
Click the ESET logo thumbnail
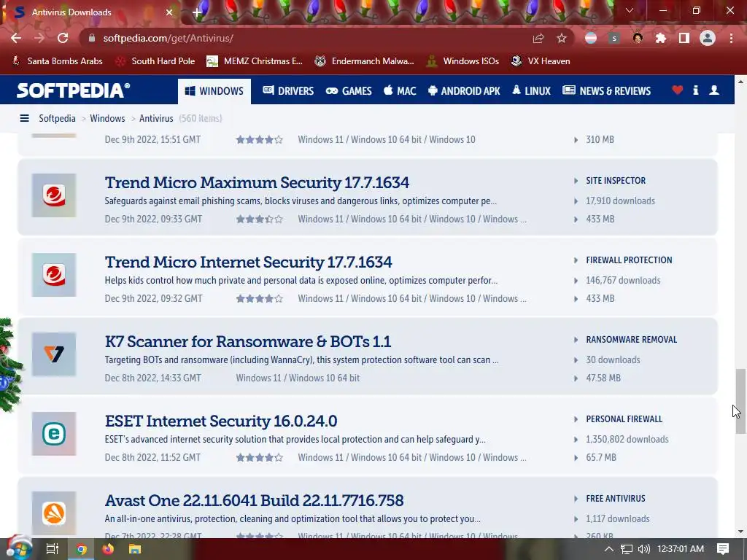(x=54, y=434)
